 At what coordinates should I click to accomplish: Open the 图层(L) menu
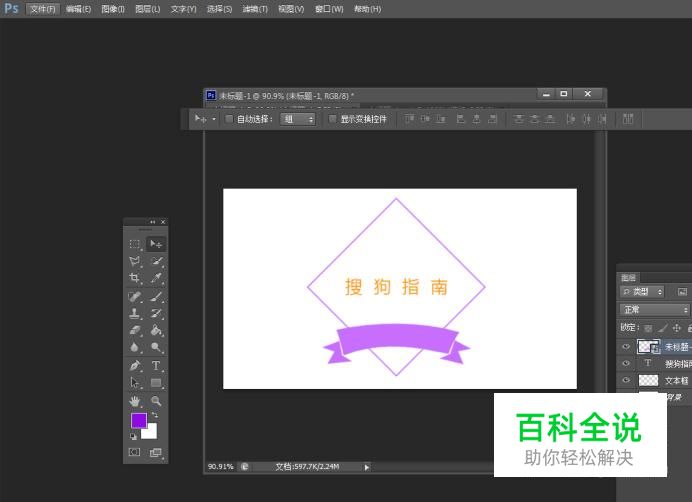click(147, 9)
